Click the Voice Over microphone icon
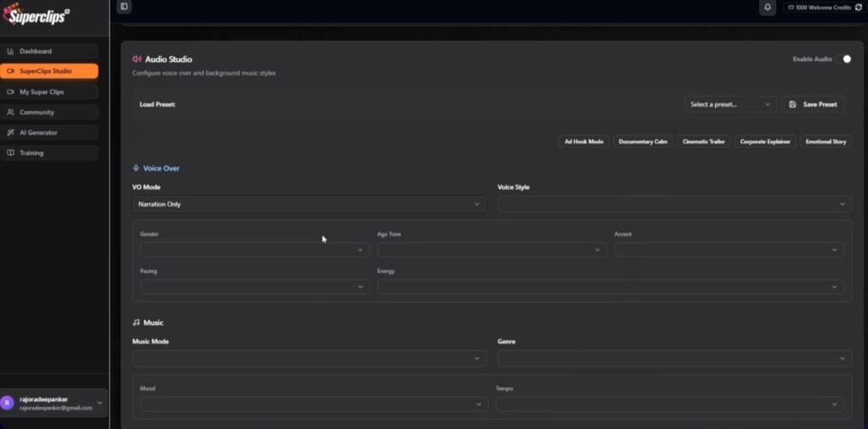868x429 pixels. pos(136,168)
